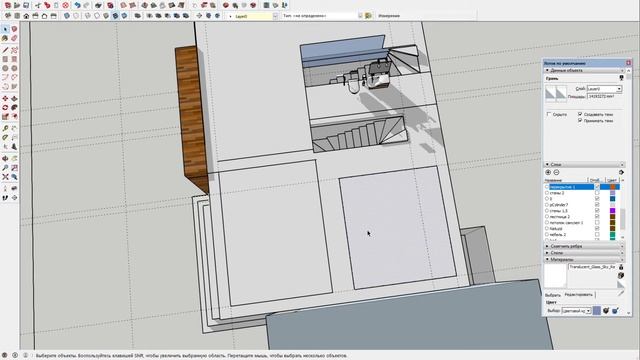Collapse the Entity Info (Данные объекта) section
Image resolution: width=640 pixels, height=360 pixels.
(547, 70)
